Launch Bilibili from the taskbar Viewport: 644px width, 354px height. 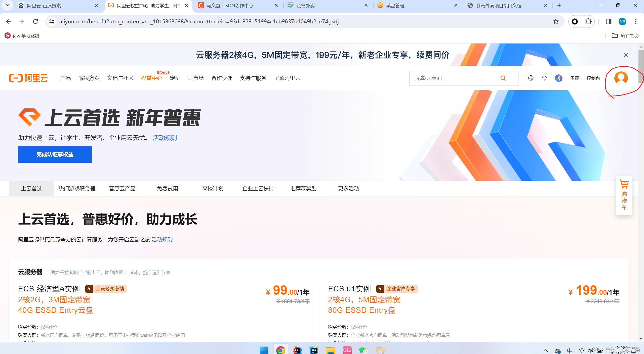[x=347, y=350]
